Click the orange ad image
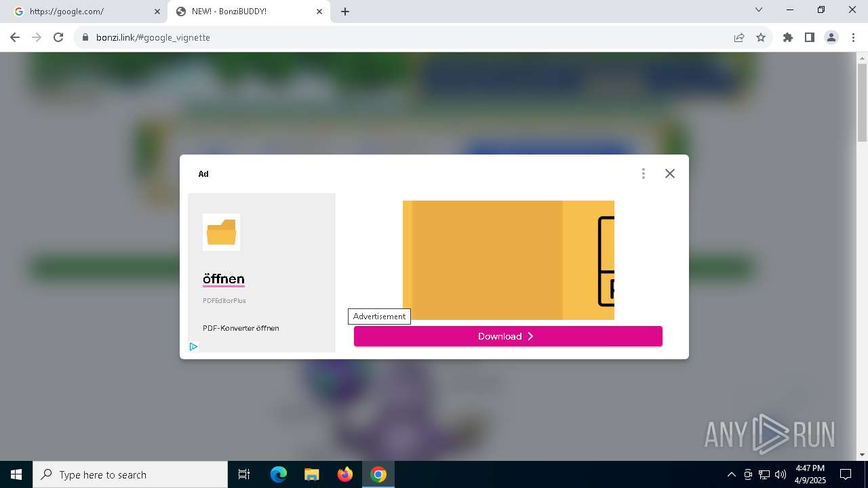 (x=509, y=260)
